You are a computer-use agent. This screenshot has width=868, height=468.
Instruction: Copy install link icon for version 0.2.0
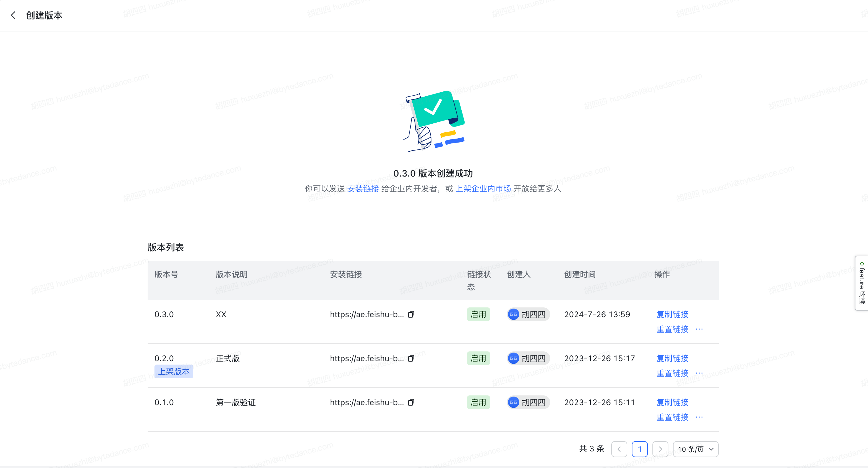tap(411, 358)
